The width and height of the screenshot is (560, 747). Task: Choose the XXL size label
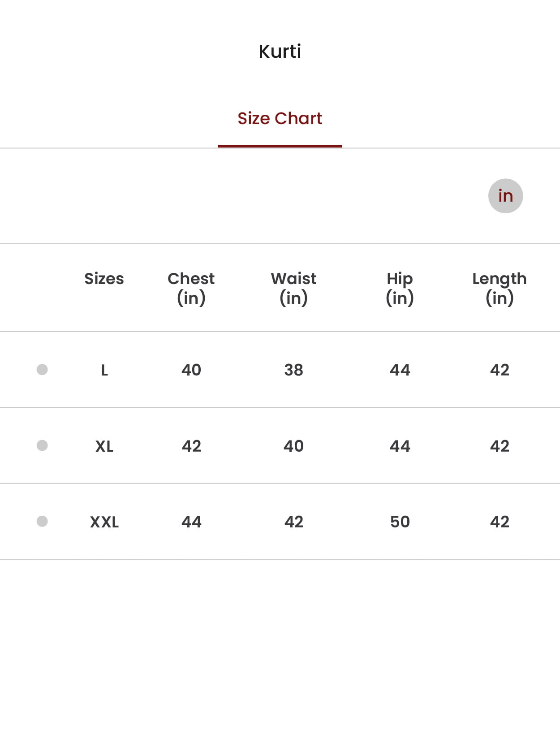pyautogui.click(x=104, y=522)
